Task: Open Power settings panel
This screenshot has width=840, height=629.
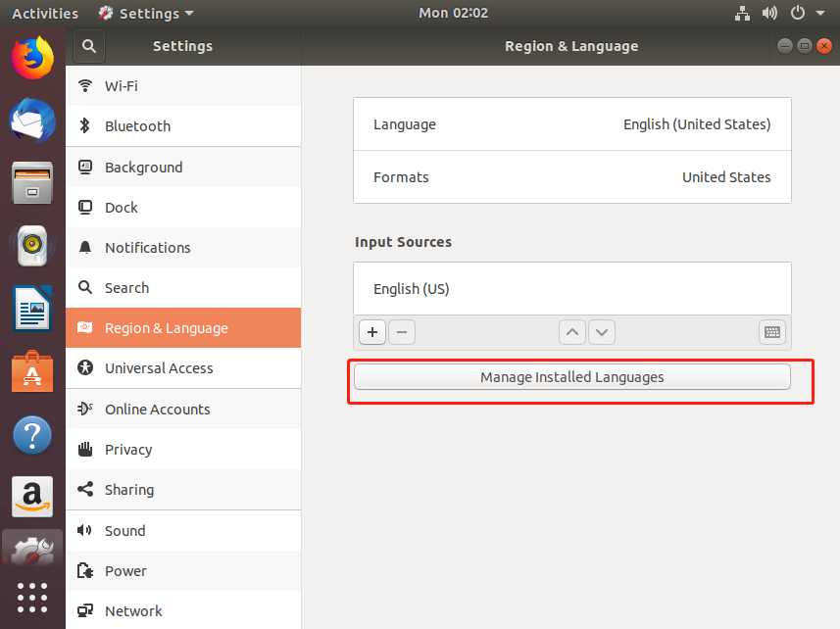Action: pyautogui.click(x=183, y=570)
